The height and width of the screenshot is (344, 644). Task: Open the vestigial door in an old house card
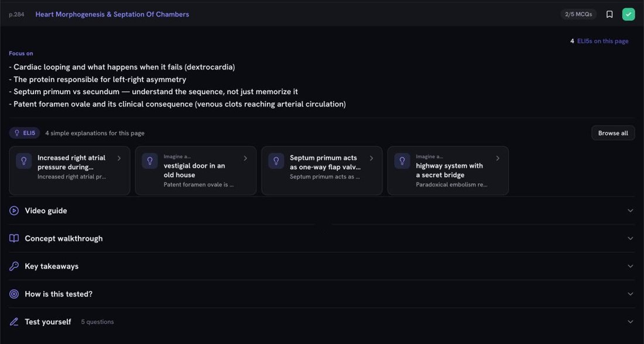coord(196,170)
